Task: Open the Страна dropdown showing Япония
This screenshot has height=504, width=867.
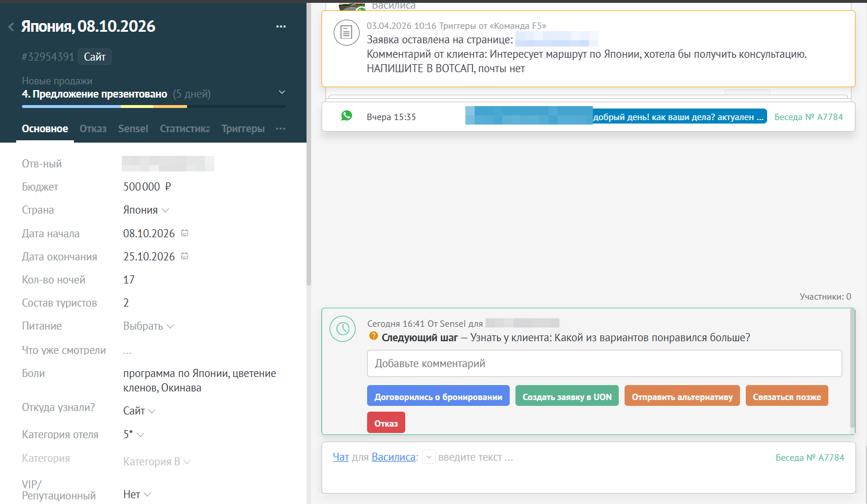Action: point(146,210)
